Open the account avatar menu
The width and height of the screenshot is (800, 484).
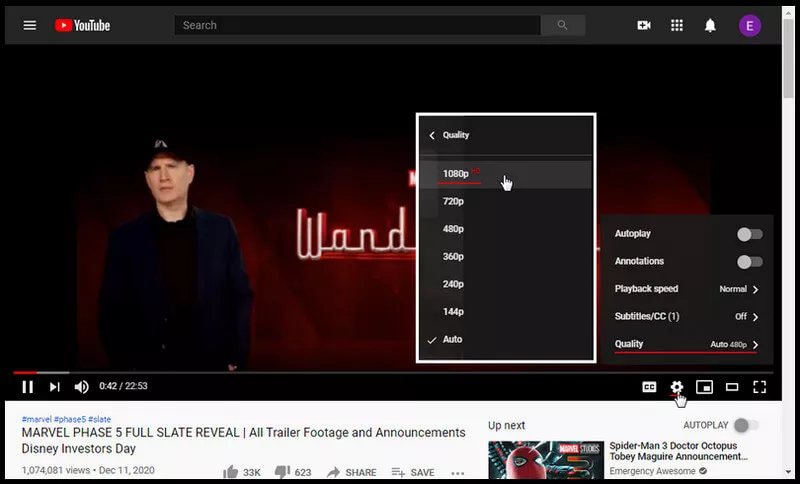tap(750, 26)
